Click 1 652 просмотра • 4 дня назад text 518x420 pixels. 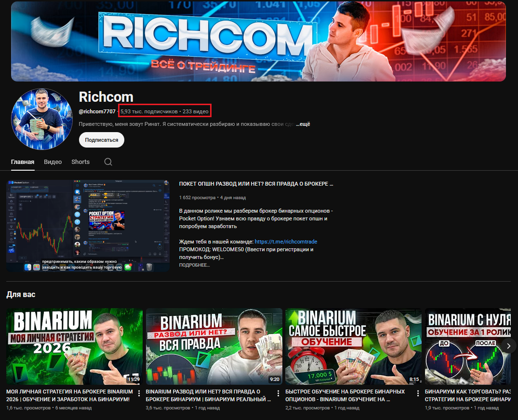(x=213, y=198)
